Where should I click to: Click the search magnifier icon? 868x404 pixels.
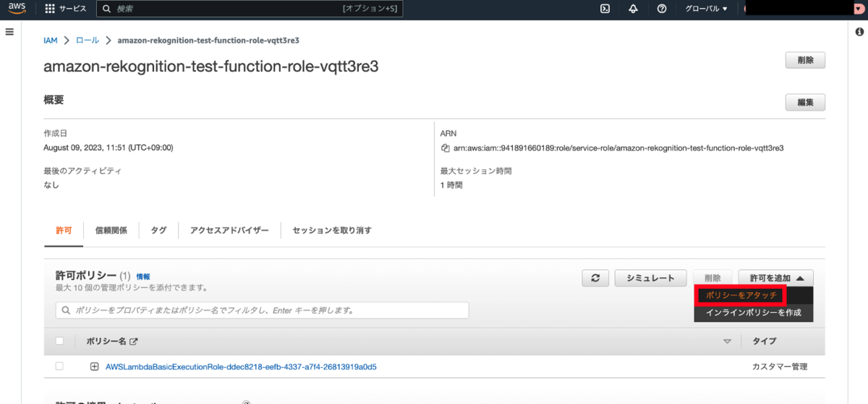(x=106, y=9)
